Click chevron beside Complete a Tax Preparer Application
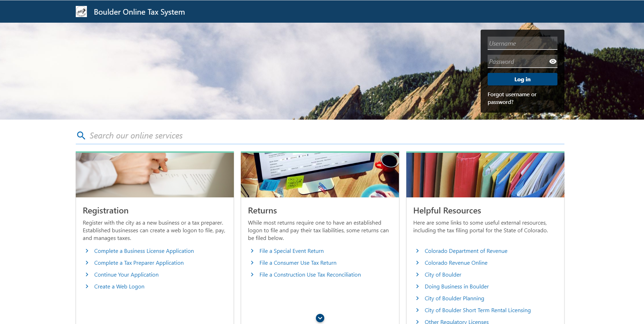This screenshot has height=324, width=644. pyautogui.click(x=87, y=263)
